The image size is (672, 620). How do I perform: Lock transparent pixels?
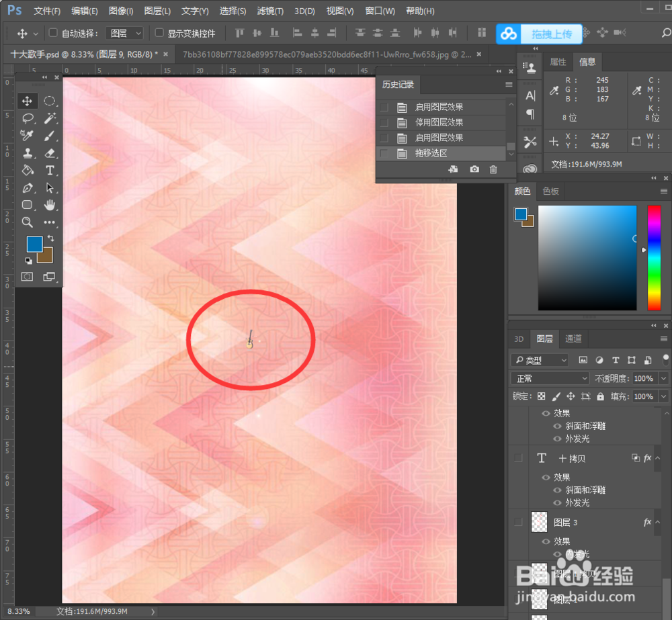pos(541,396)
